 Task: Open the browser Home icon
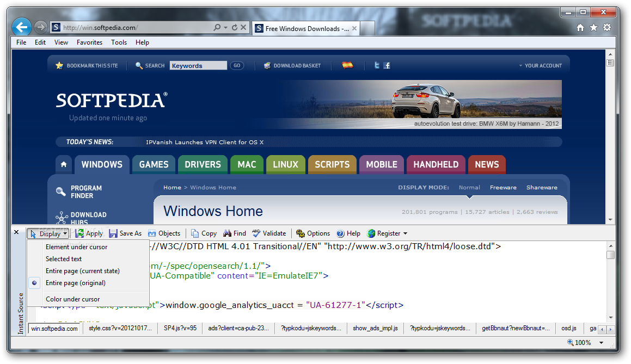[x=580, y=27]
